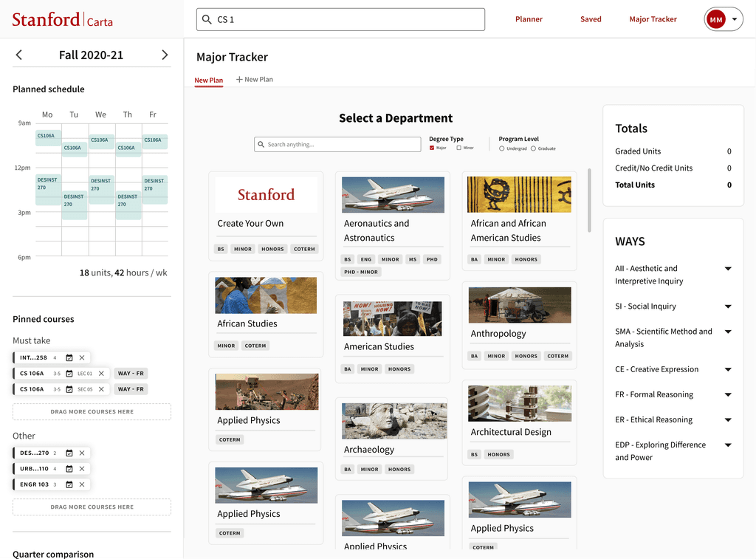Open calendar icon for CS 106A SEC 05
The image size is (756, 559).
[x=69, y=389]
